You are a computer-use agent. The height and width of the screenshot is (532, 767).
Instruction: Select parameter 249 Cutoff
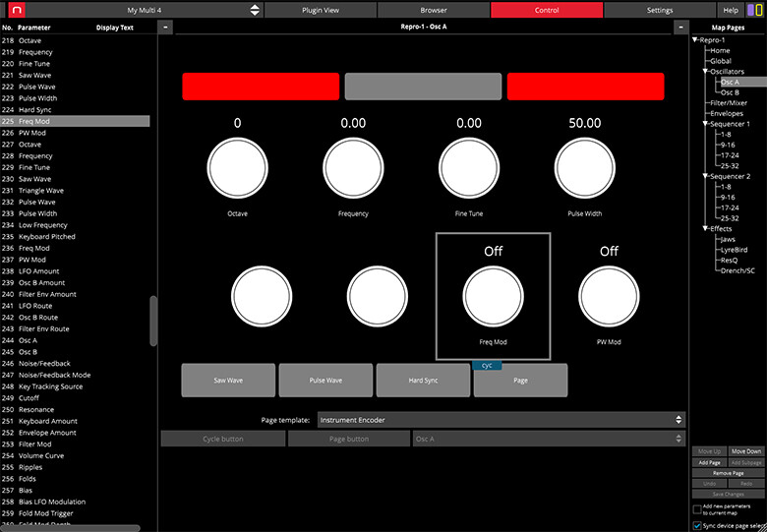tap(76, 398)
